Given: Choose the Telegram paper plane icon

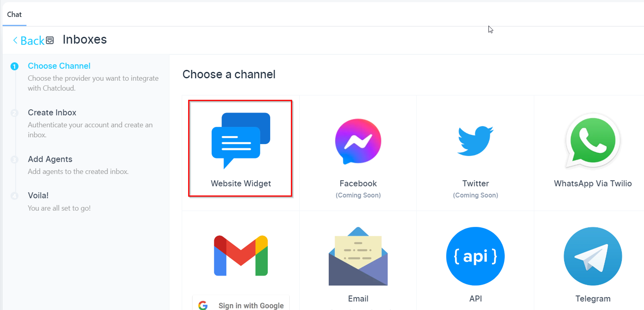Looking at the screenshot, I should click(x=592, y=256).
